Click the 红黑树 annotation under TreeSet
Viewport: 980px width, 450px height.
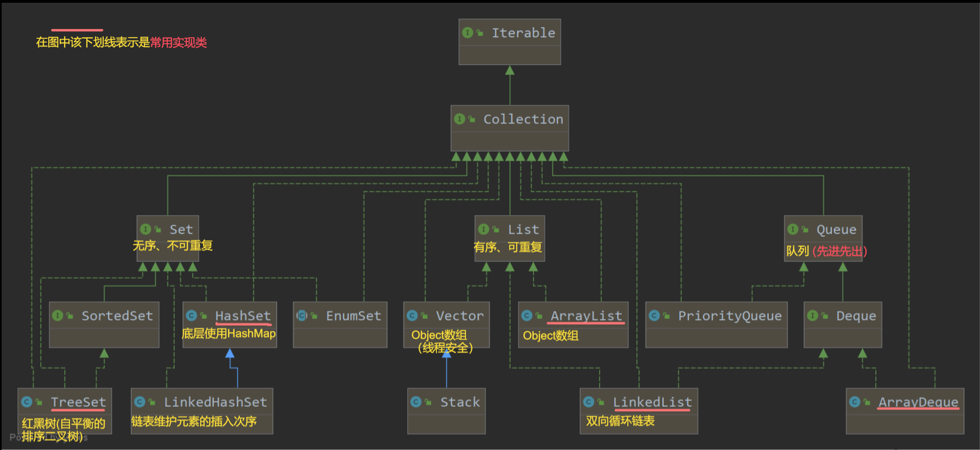coord(63,430)
